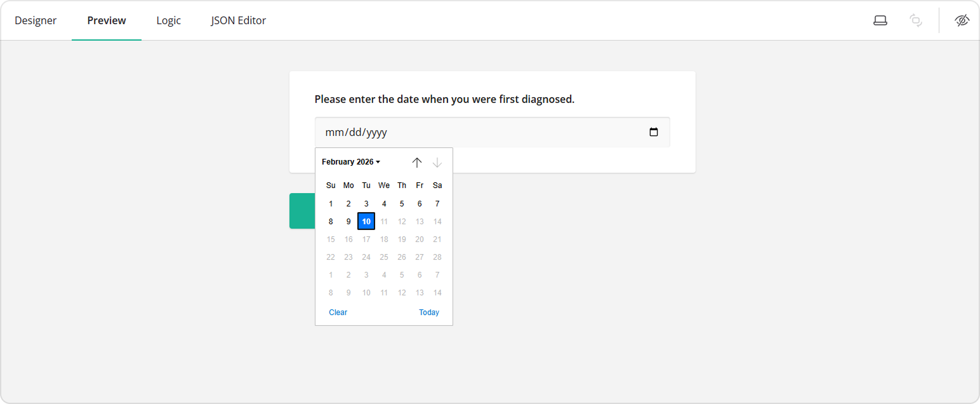Select February 9 in the calendar
Screen dimensions: 980x404
point(348,221)
